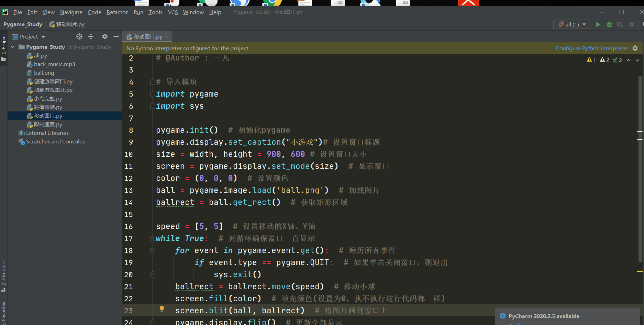Open the VCS menu

click(x=173, y=12)
